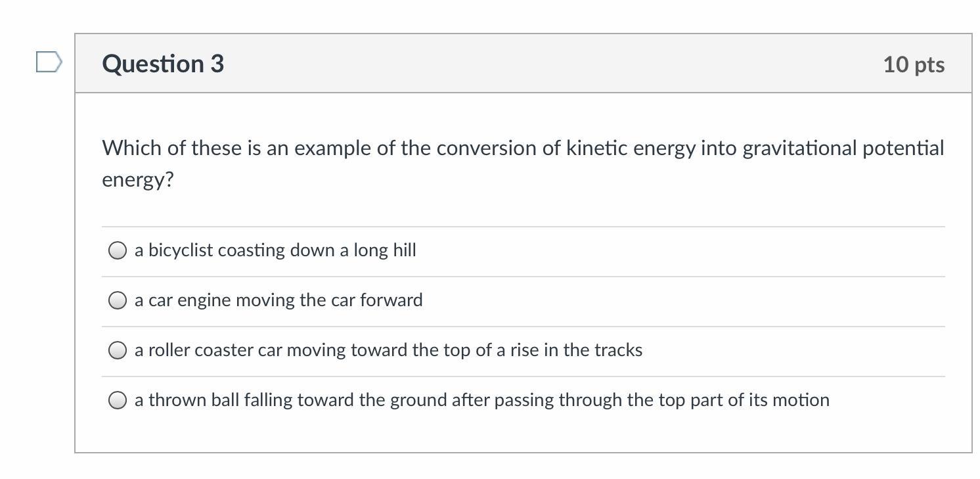Click the word 'example' in the question prompt

(333, 148)
